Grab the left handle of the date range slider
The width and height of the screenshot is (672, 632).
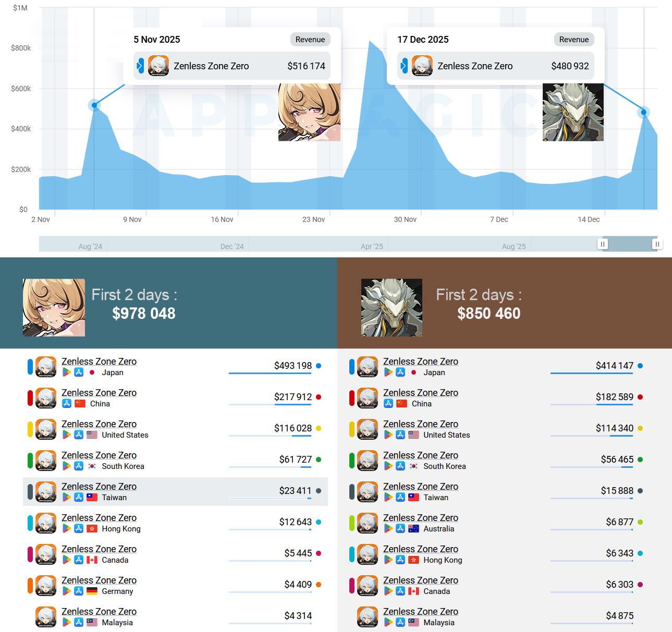pyautogui.click(x=603, y=244)
